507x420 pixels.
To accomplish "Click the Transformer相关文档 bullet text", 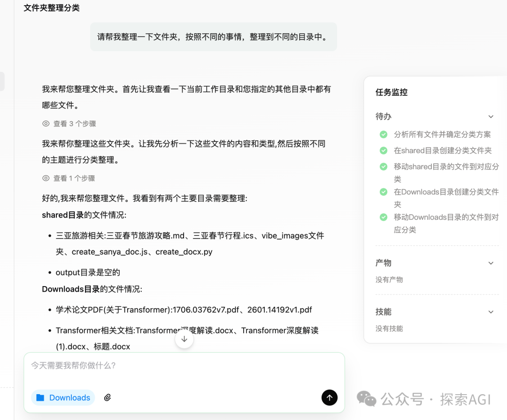I will pyautogui.click(x=187, y=338).
